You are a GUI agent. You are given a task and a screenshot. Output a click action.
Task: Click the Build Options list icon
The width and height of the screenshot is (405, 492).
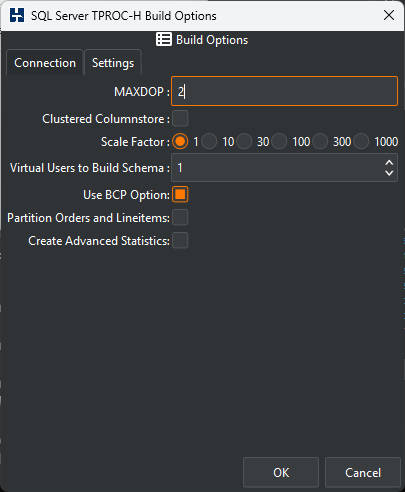click(164, 40)
